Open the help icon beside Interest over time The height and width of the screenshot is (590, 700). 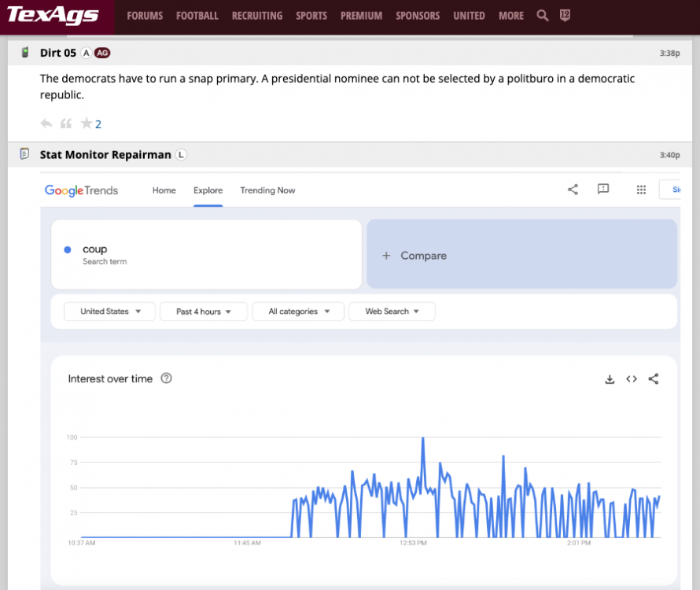tap(166, 378)
